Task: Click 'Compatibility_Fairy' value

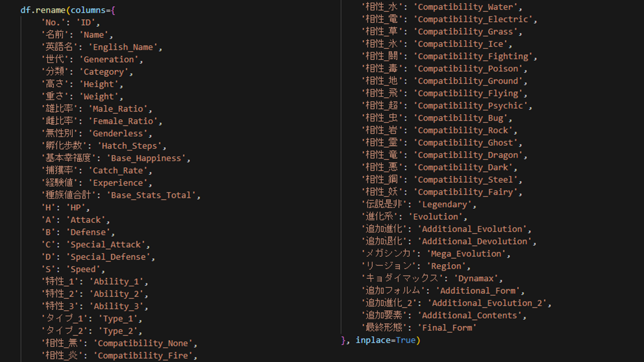Action: click(465, 192)
